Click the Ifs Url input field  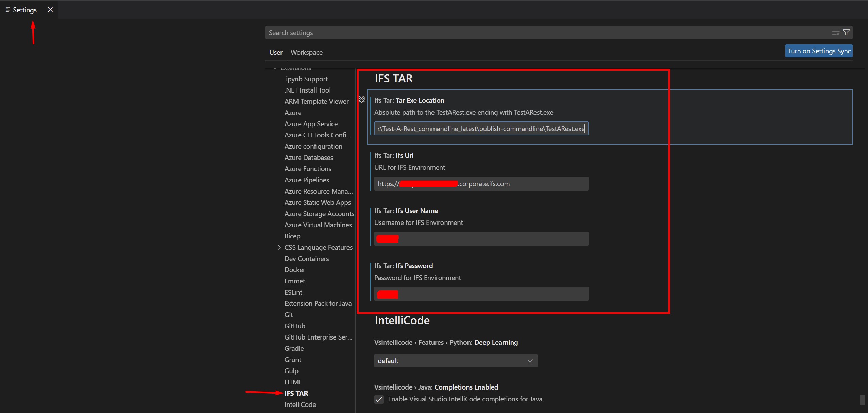click(x=481, y=184)
